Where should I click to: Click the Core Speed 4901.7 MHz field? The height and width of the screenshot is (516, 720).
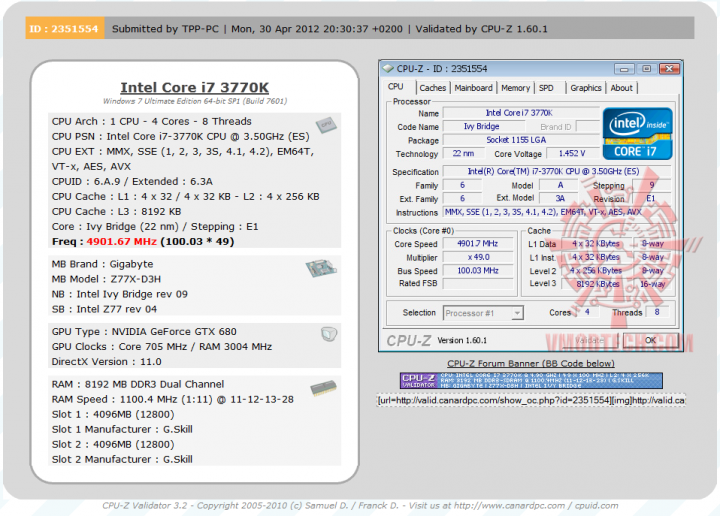click(478, 244)
